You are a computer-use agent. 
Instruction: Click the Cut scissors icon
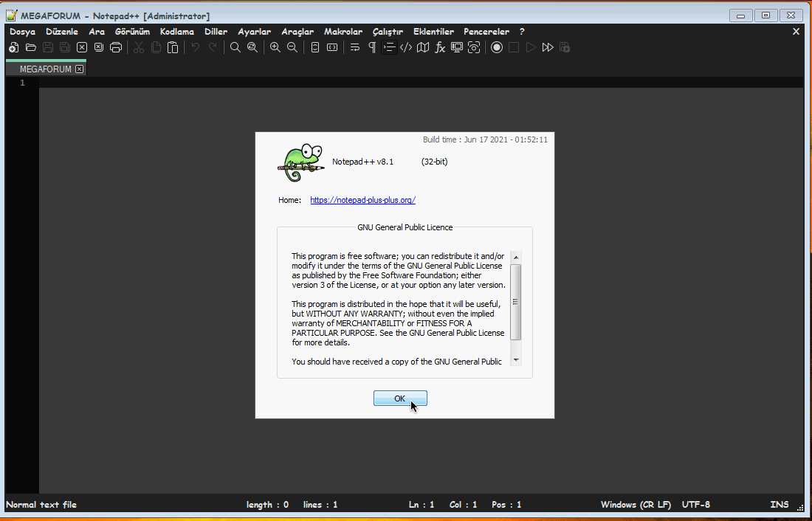click(x=139, y=48)
